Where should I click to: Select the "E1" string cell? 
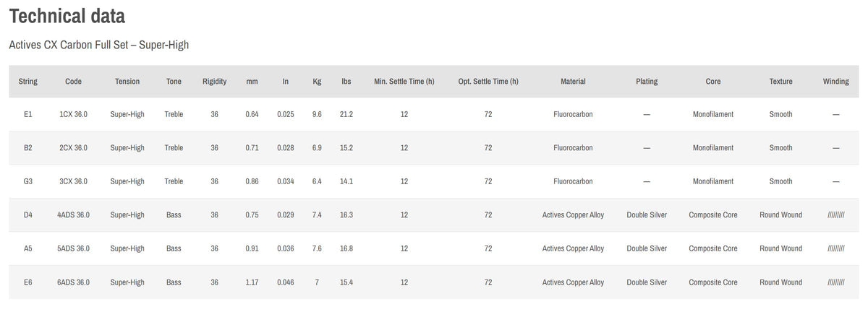coord(28,114)
